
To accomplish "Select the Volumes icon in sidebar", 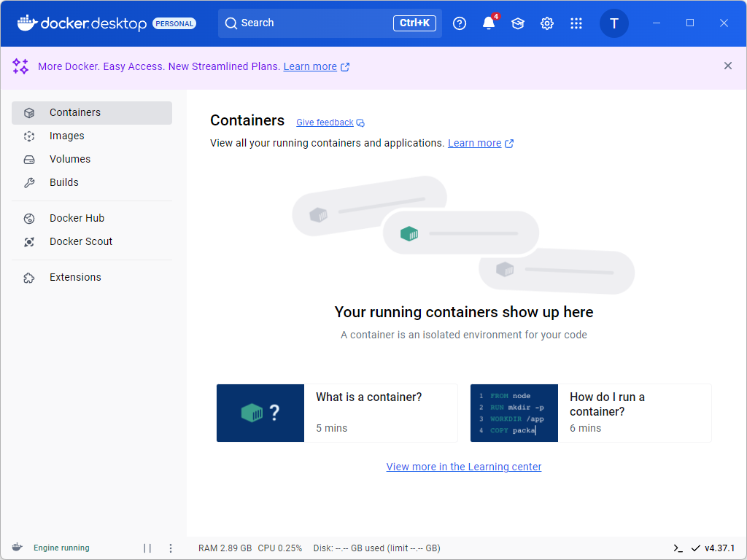I will tap(28, 159).
